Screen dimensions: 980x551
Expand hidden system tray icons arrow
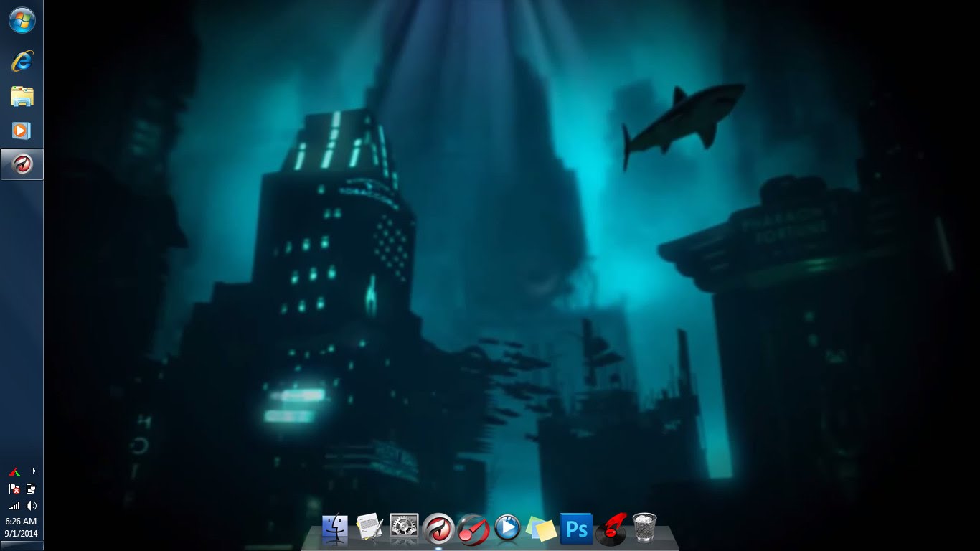pyautogui.click(x=34, y=471)
